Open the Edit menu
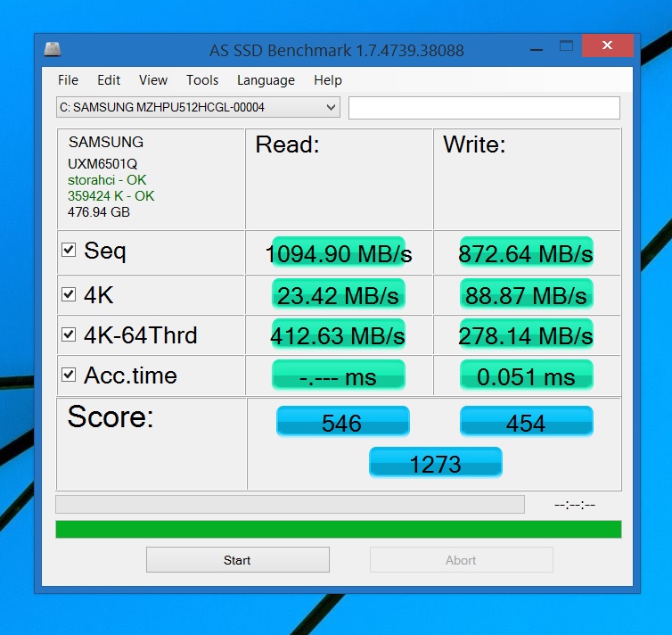 tap(109, 80)
